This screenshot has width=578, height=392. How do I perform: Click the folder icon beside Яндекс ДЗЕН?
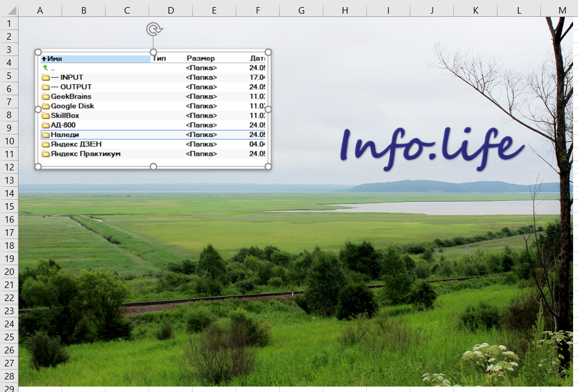pos(46,144)
